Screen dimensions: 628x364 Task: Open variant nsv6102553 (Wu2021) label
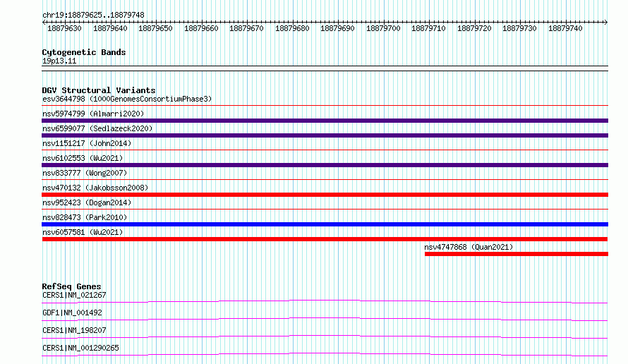point(83,158)
